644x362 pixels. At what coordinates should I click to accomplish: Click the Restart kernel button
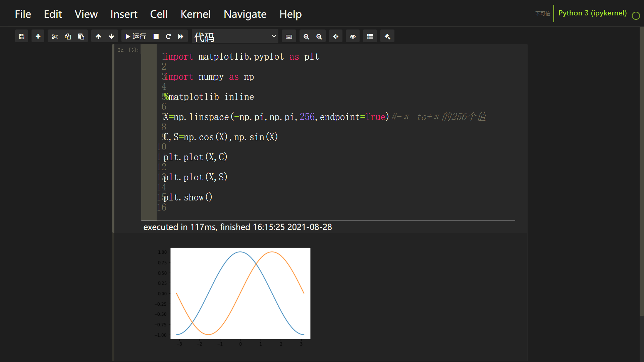(168, 36)
